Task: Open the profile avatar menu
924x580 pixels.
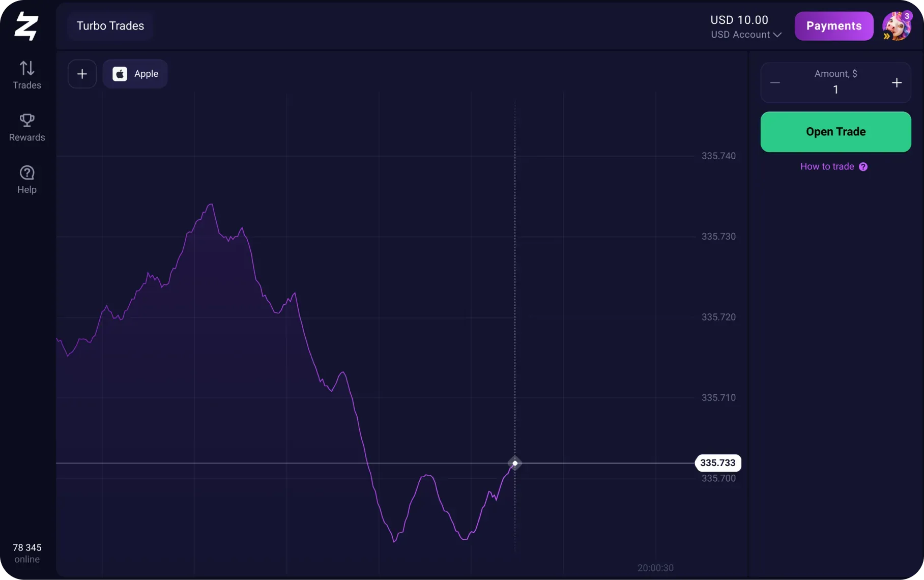Action: click(x=896, y=26)
